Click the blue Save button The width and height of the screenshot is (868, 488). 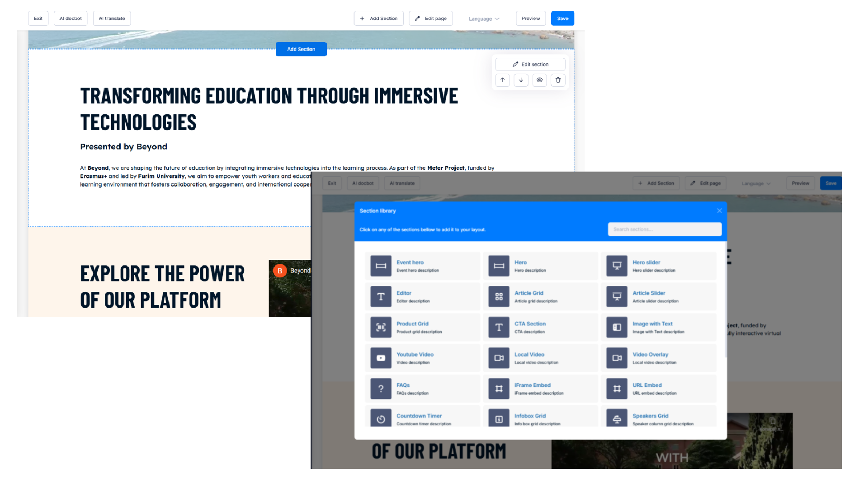562,19
